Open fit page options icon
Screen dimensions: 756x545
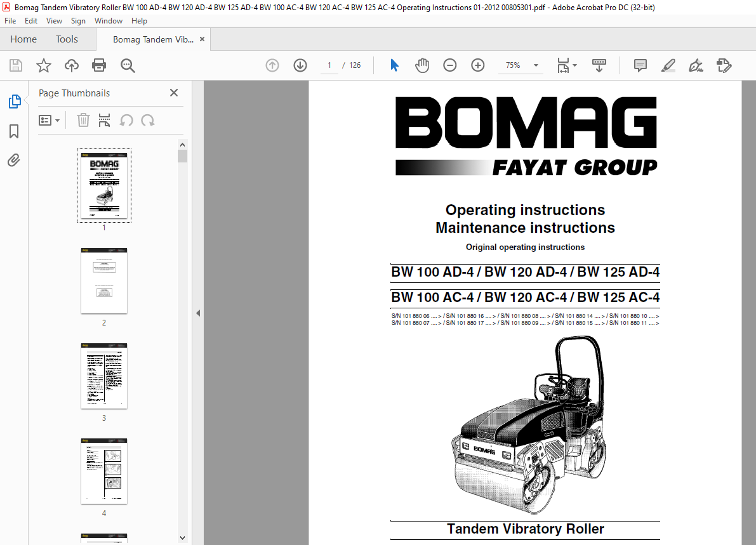click(563, 65)
